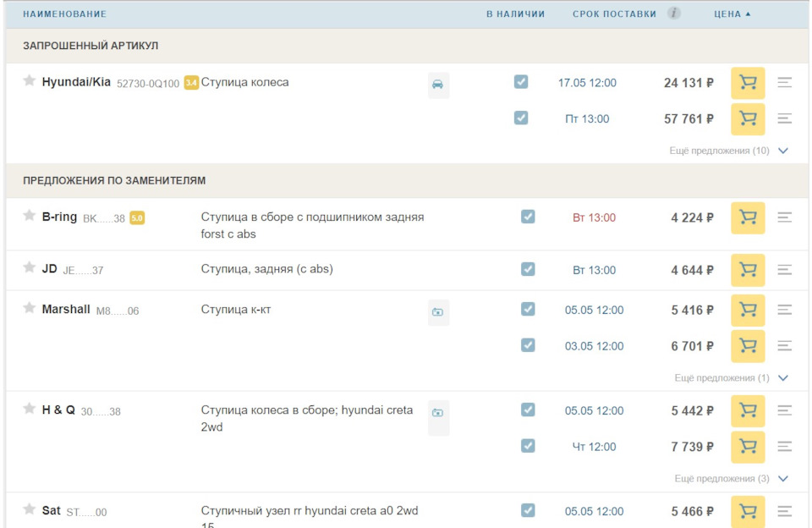Click the car icon next to Hyundai/Kia hub
This screenshot has height=528, width=812.
pyautogui.click(x=438, y=85)
